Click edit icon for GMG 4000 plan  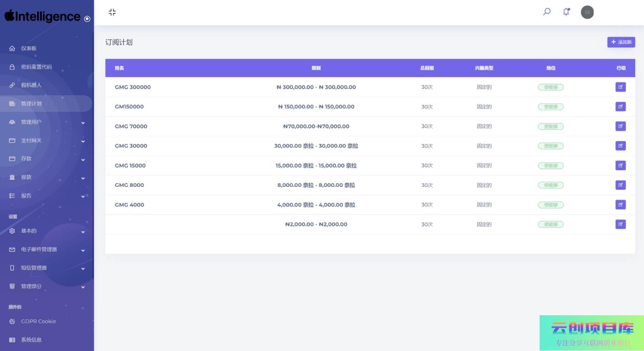pos(620,205)
